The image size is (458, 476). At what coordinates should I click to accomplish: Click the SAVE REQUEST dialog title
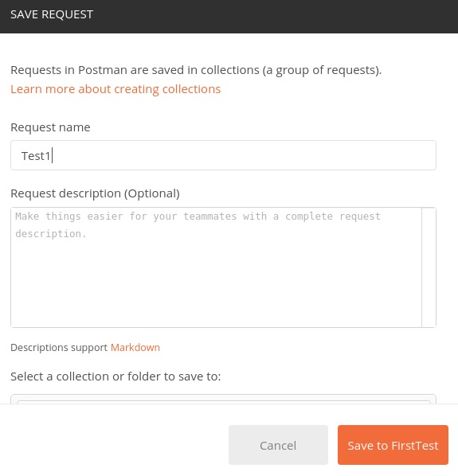tap(52, 14)
